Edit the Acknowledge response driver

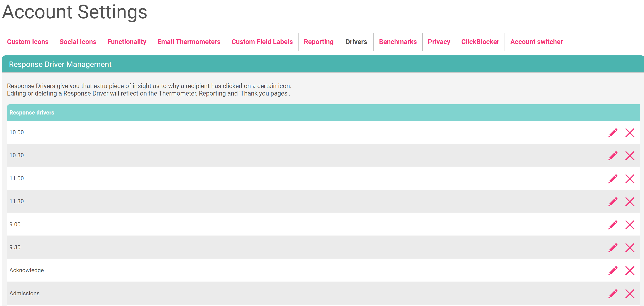[613, 270]
